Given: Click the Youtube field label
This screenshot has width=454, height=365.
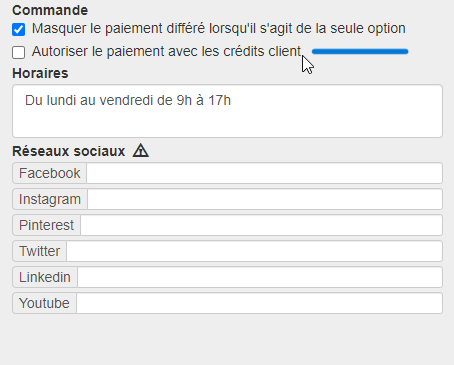Looking at the screenshot, I should 45,303.
